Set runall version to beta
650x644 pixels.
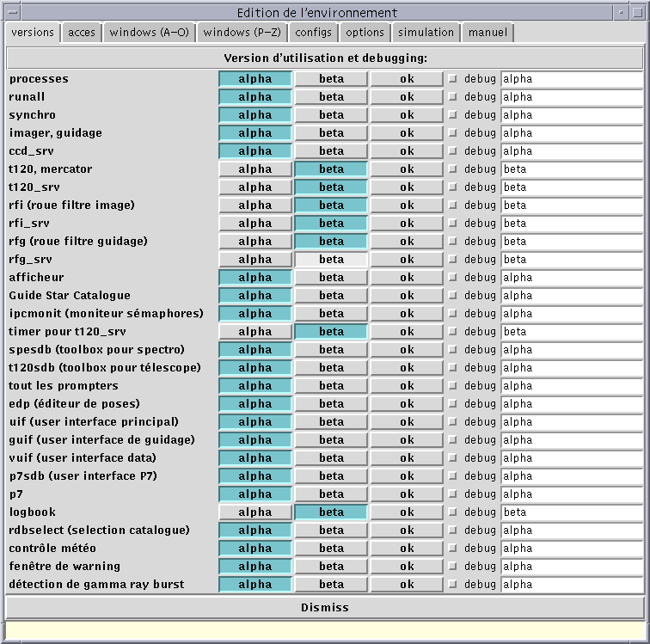pos(331,97)
